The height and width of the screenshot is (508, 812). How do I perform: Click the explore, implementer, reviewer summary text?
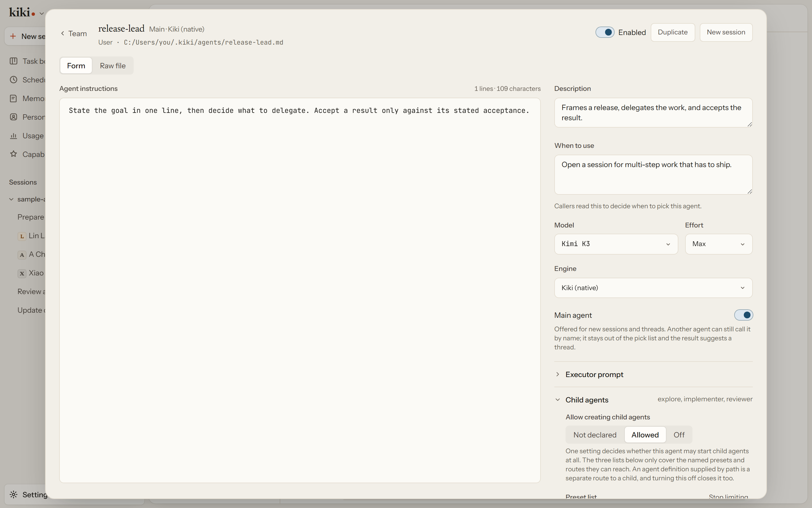705,399
